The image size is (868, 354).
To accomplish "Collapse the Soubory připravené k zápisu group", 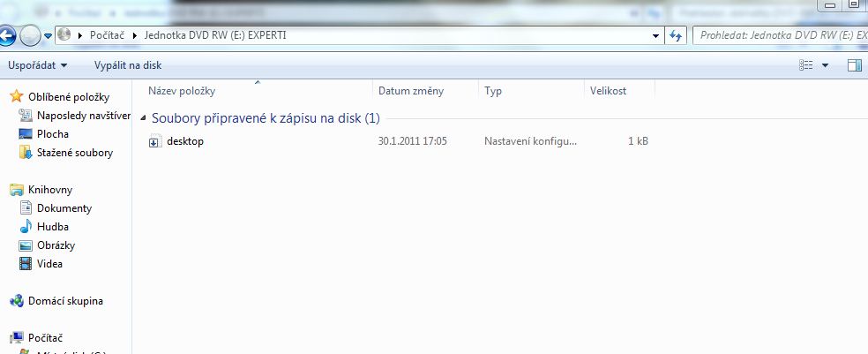I will (x=144, y=118).
